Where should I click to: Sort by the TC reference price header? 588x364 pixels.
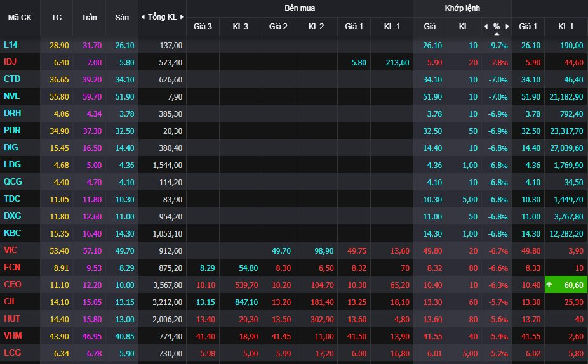pos(57,17)
